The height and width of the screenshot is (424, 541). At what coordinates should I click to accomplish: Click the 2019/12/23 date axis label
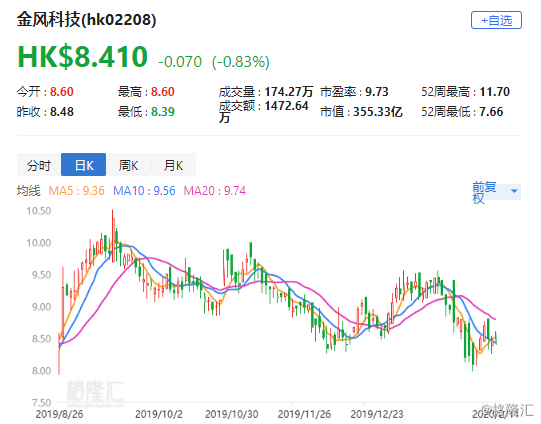(377, 414)
